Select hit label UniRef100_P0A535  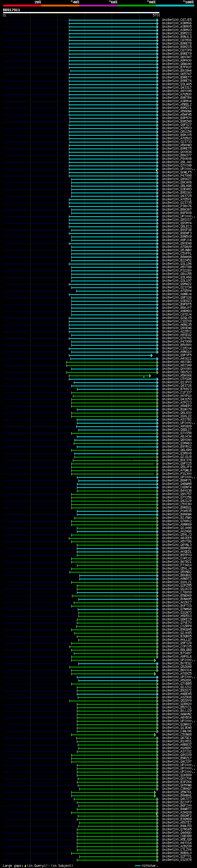click(177, 511)
